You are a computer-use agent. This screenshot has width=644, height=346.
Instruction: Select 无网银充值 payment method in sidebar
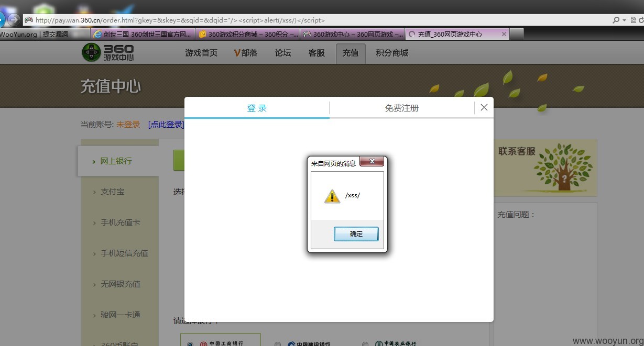[119, 284]
